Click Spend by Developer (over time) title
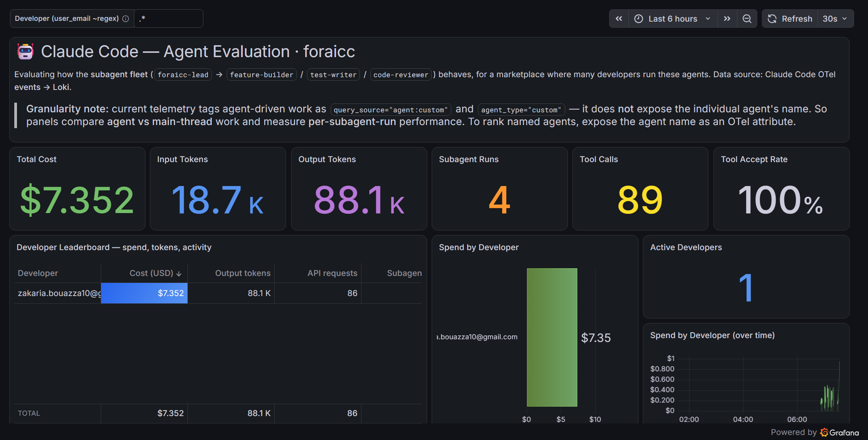The height and width of the screenshot is (440, 868). point(712,335)
